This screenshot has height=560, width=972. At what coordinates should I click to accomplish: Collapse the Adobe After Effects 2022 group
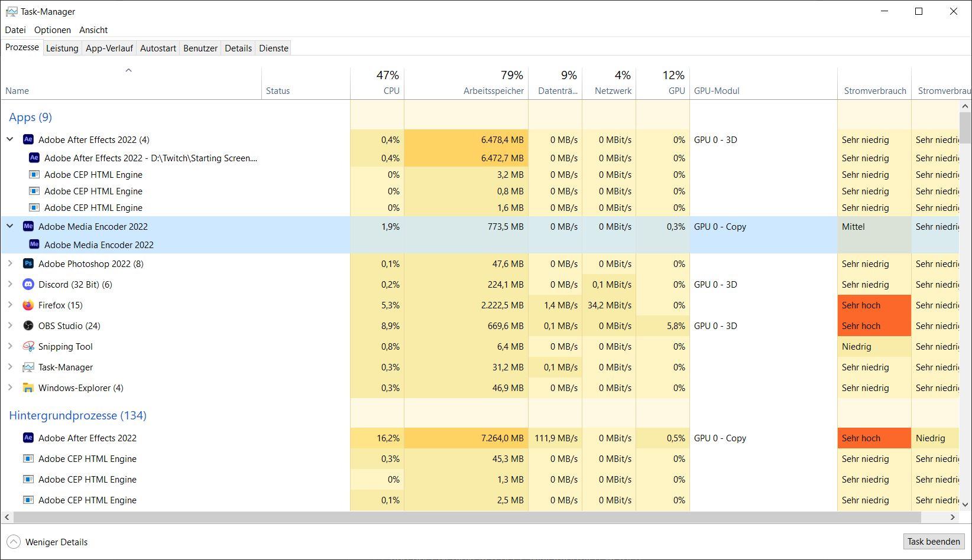coord(9,139)
